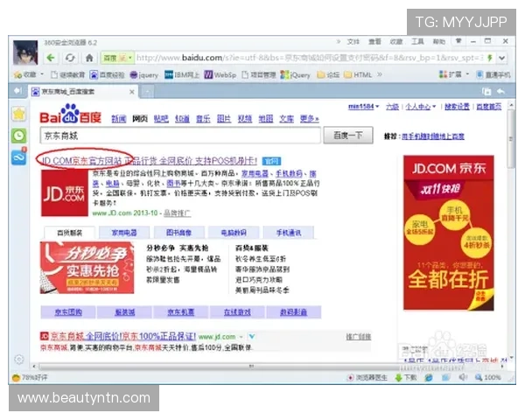Click the user avatar picture in browser
The image size is (525, 420).
pyautogui.click(x=25, y=52)
